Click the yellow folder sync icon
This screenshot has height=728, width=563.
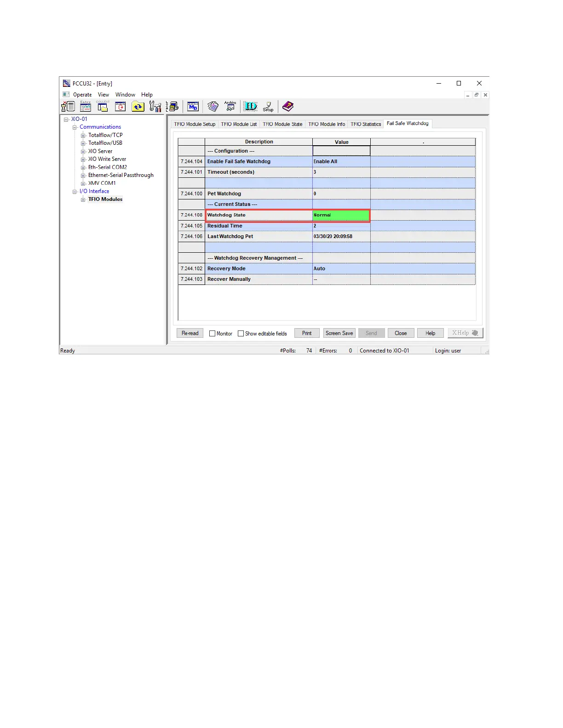pyautogui.click(x=138, y=107)
